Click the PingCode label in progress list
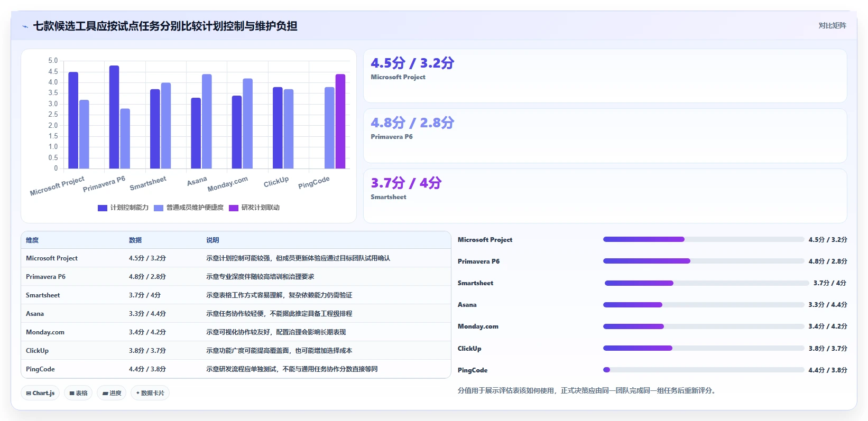This screenshot has width=868, height=421. (x=473, y=370)
